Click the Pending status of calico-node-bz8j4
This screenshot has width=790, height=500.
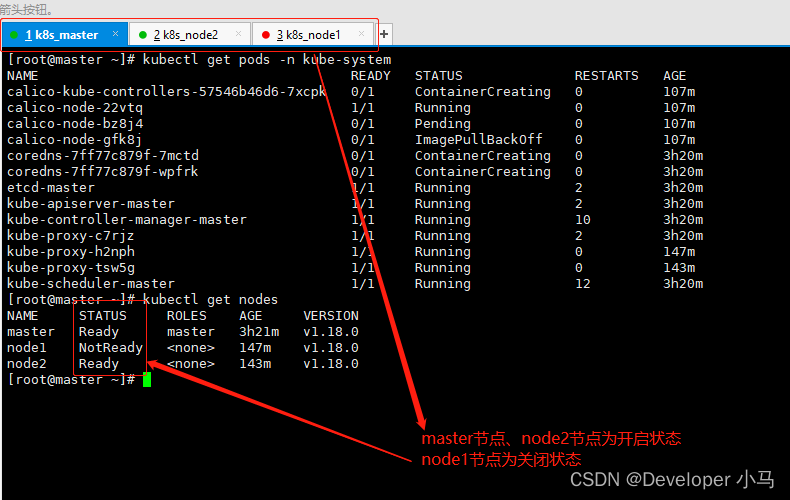[442, 124]
